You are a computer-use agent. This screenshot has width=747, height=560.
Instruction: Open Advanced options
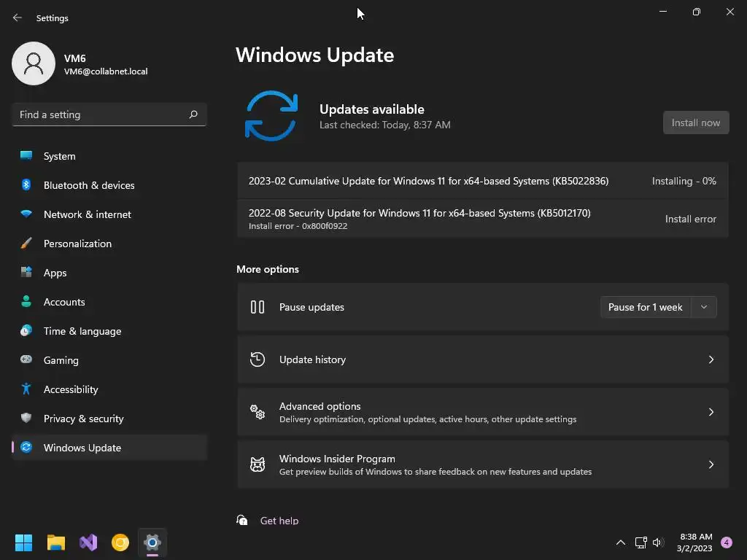tap(483, 412)
